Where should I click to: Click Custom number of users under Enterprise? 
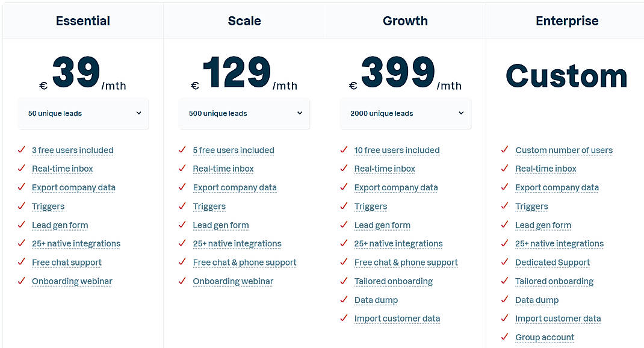563,151
